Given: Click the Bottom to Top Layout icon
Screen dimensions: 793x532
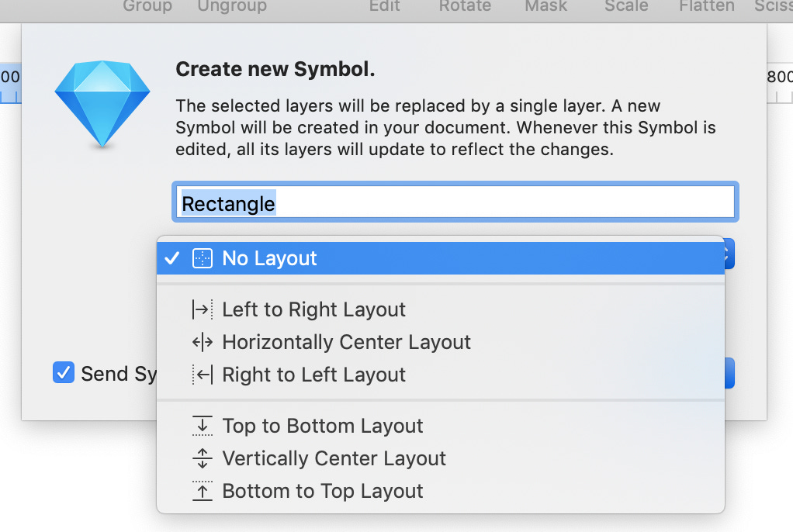Looking at the screenshot, I should coord(202,490).
